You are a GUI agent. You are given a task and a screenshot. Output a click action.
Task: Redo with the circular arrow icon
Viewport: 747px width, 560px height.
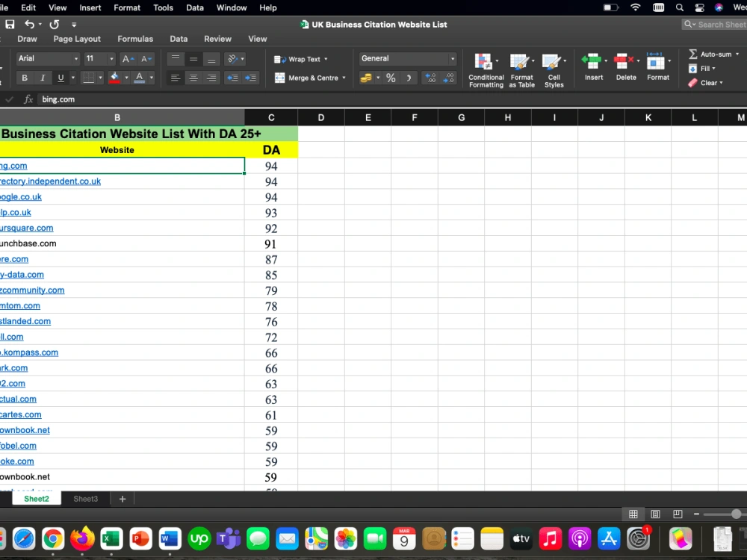point(55,25)
